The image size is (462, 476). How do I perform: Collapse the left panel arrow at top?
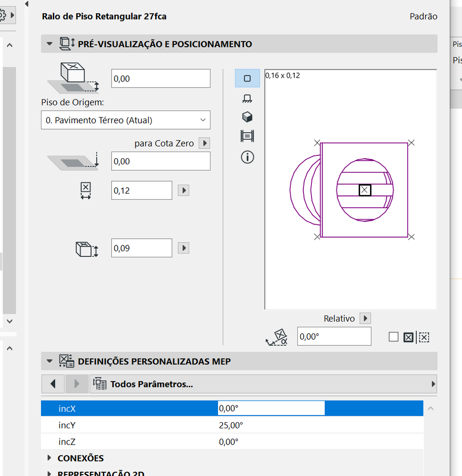26,4
